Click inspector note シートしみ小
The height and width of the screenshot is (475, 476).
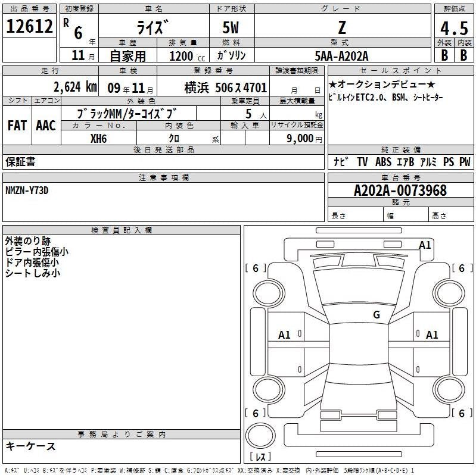[x=32, y=273]
